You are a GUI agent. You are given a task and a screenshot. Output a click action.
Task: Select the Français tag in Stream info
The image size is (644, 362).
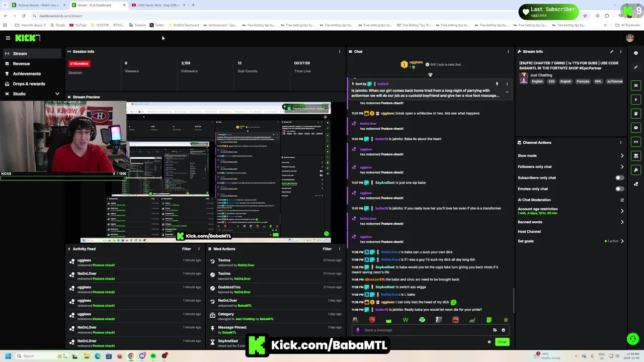(583, 81)
